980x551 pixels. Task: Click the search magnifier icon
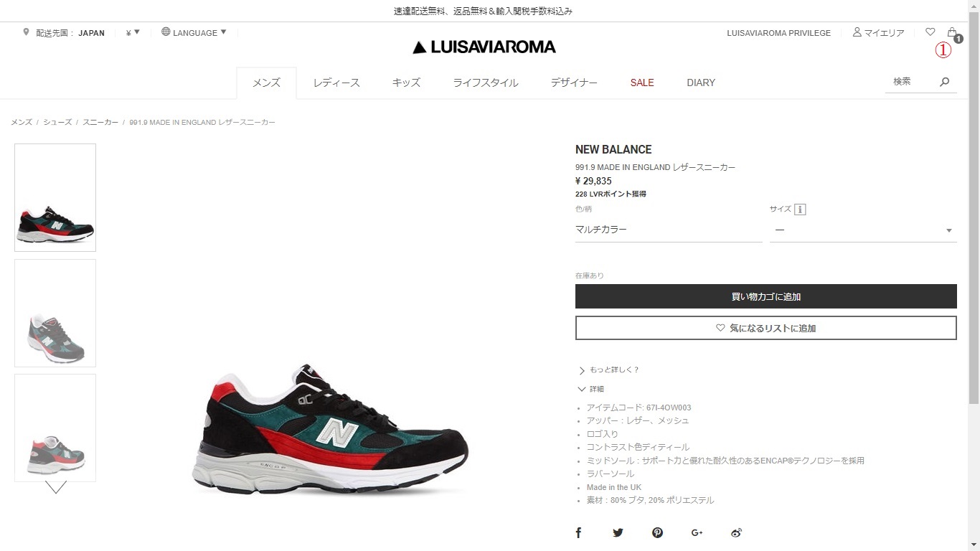[945, 82]
